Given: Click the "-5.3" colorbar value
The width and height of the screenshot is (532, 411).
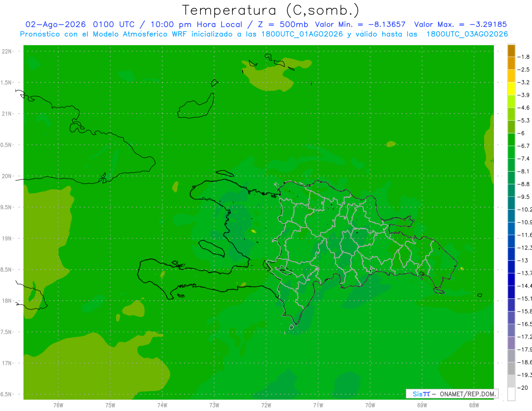Looking at the screenshot, I should [x=524, y=120].
